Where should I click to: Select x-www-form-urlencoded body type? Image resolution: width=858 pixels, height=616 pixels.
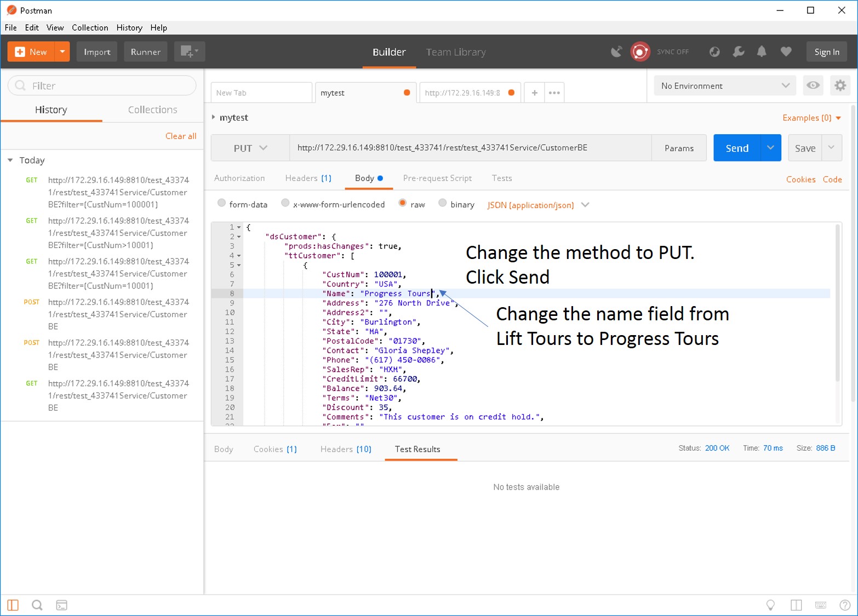[285, 203]
